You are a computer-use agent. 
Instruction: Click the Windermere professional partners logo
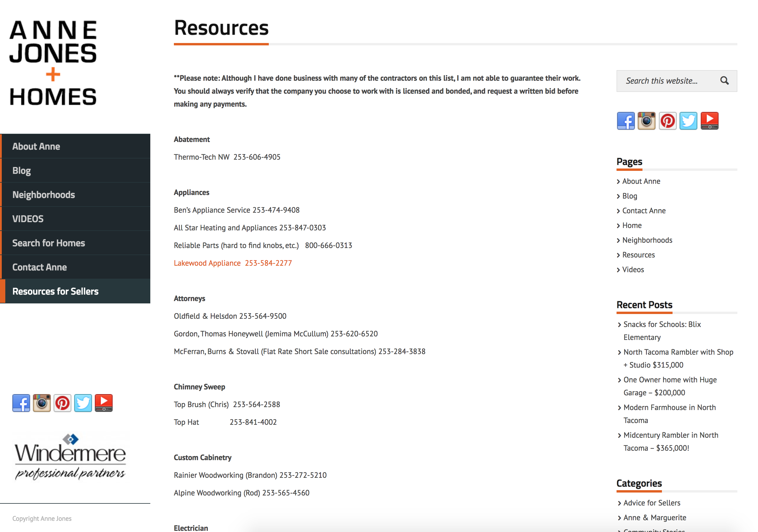70,457
